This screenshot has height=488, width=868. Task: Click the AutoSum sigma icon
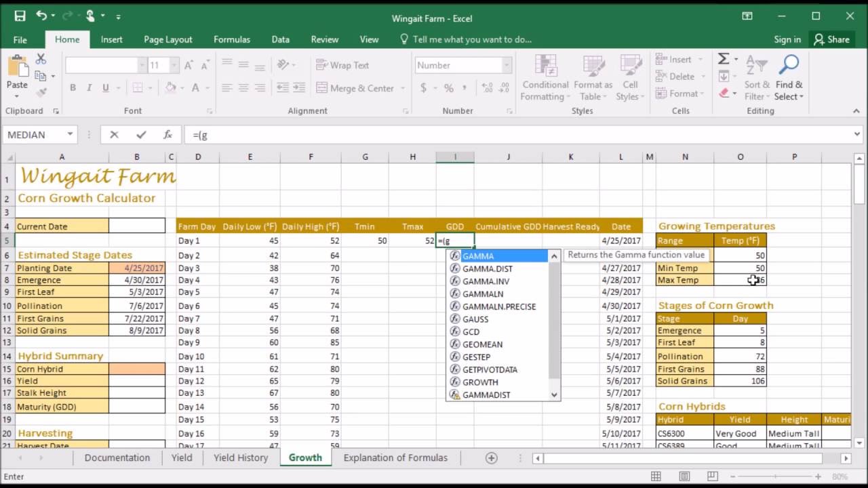pos(724,59)
